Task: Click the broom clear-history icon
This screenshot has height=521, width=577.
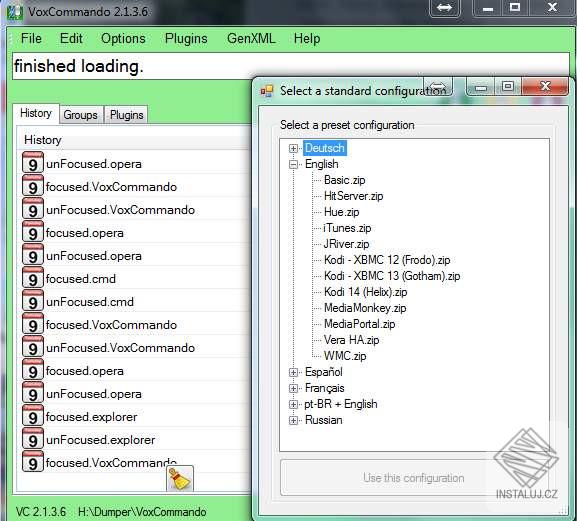Action: tap(180, 478)
